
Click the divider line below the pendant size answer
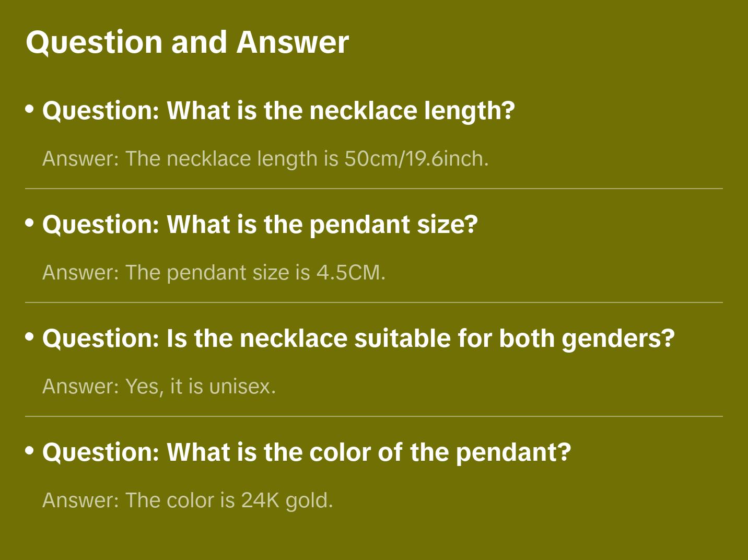pyautogui.click(x=374, y=302)
